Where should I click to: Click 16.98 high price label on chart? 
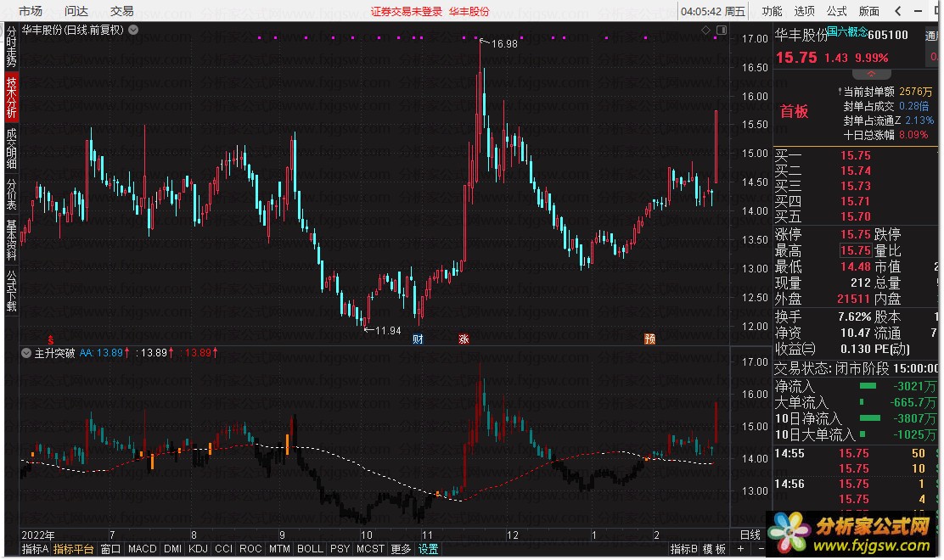pyautogui.click(x=504, y=44)
